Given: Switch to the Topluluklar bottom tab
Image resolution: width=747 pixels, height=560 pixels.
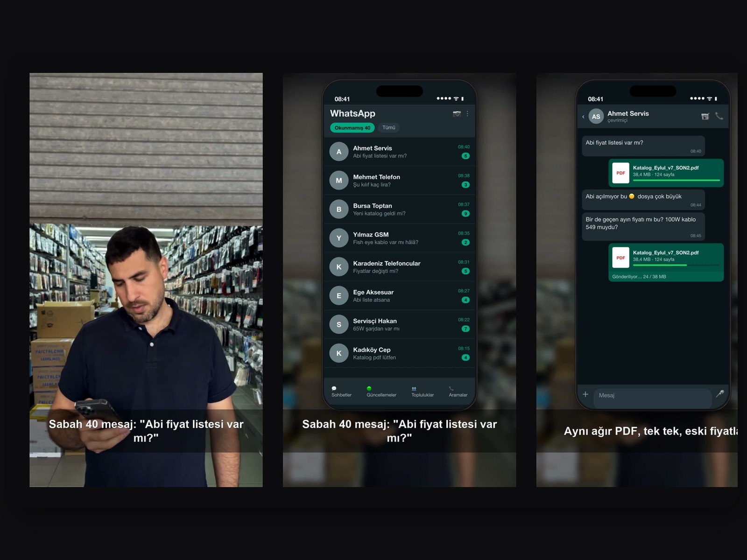Looking at the screenshot, I should [x=423, y=392].
